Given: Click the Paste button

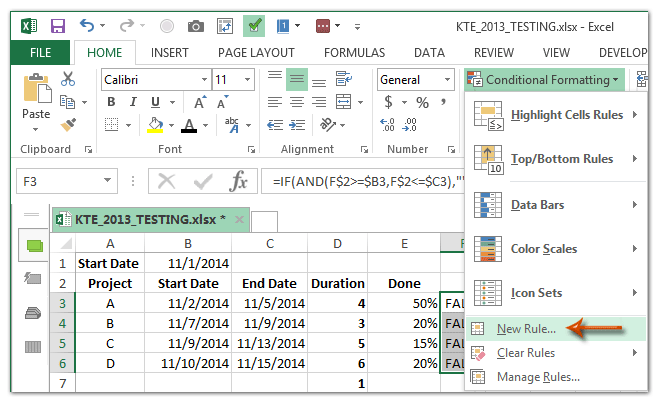Looking at the screenshot, I should (x=36, y=100).
